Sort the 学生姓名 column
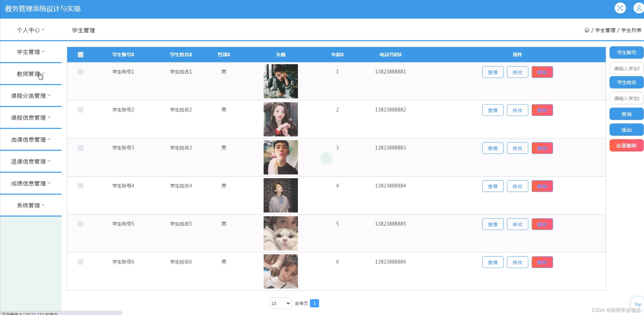Image resolution: width=644 pixels, height=315 pixels. [181, 55]
